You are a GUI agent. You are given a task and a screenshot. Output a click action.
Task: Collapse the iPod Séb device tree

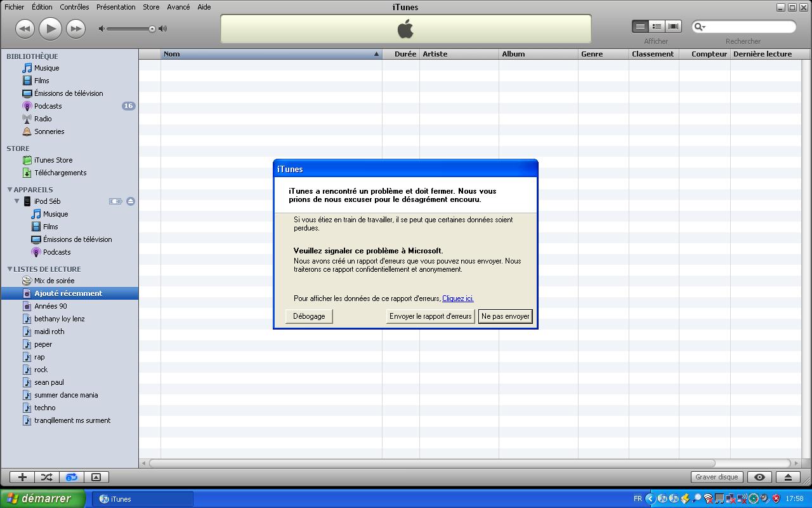pyautogui.click(x=17, y=201)
